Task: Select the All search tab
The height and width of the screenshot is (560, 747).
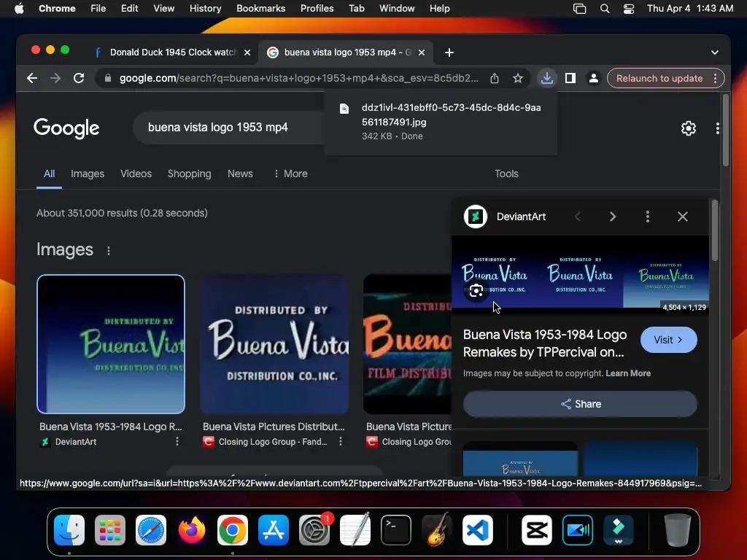Action: click(49, 174)
